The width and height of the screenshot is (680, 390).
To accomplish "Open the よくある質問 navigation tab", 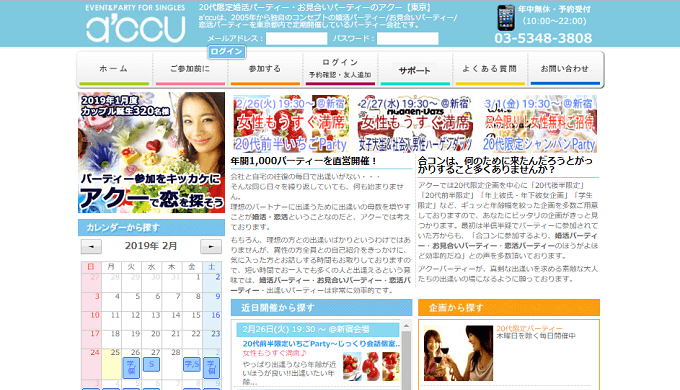I will [490, 69].
